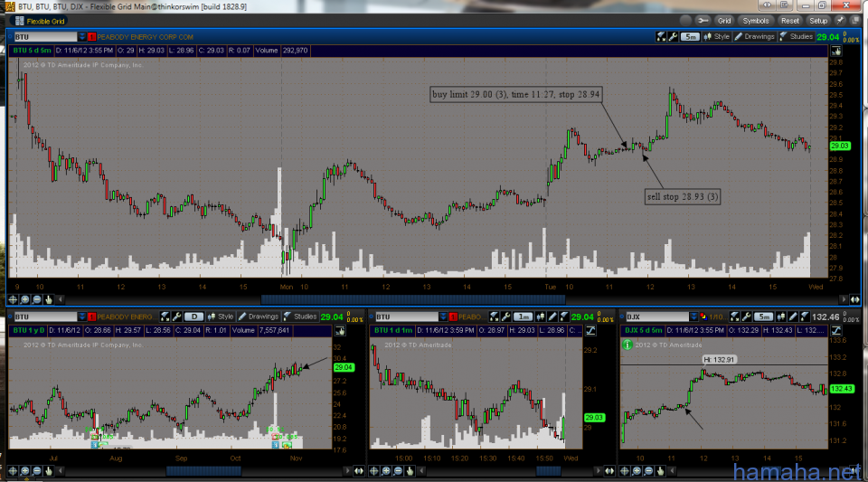Open the Style menu on main chart

click(717, 37)
